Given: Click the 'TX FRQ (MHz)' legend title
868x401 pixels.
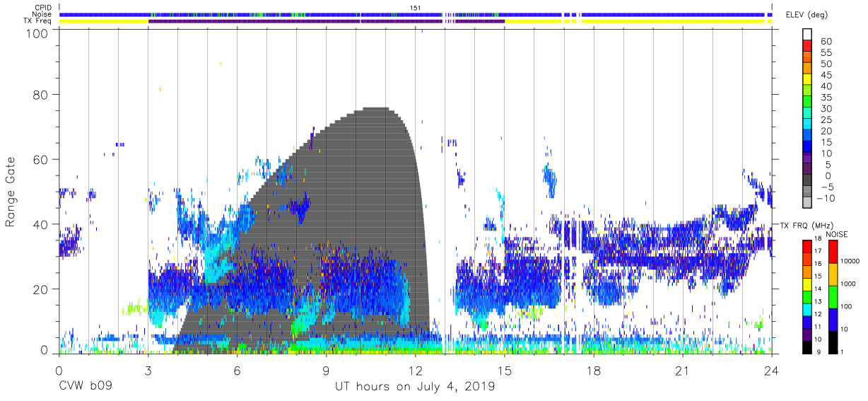Looking at the screenshot, I should pyautogui.click(x=805, y=225).
